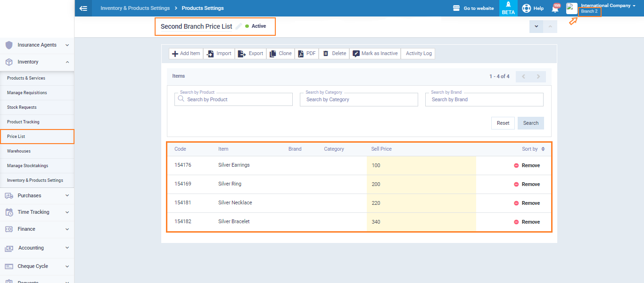Screen dimensions: 644x283
Task: Click red remove icon for Silver Bracelet
Action: [x=516, y=222]
